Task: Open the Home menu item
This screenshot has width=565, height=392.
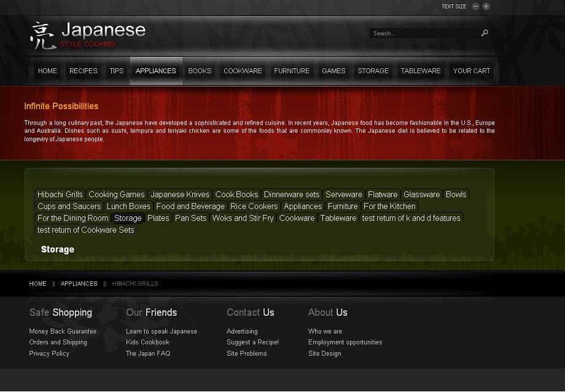Action: tap(47, 71)
